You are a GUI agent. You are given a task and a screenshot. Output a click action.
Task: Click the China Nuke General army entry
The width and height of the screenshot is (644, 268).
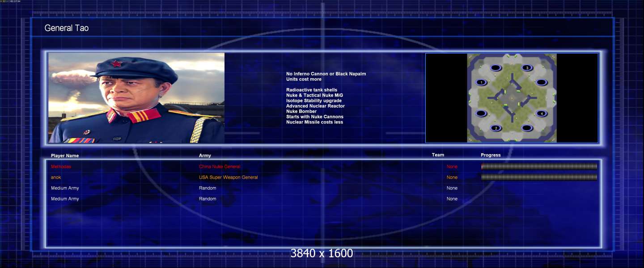(x=220, y=167)
